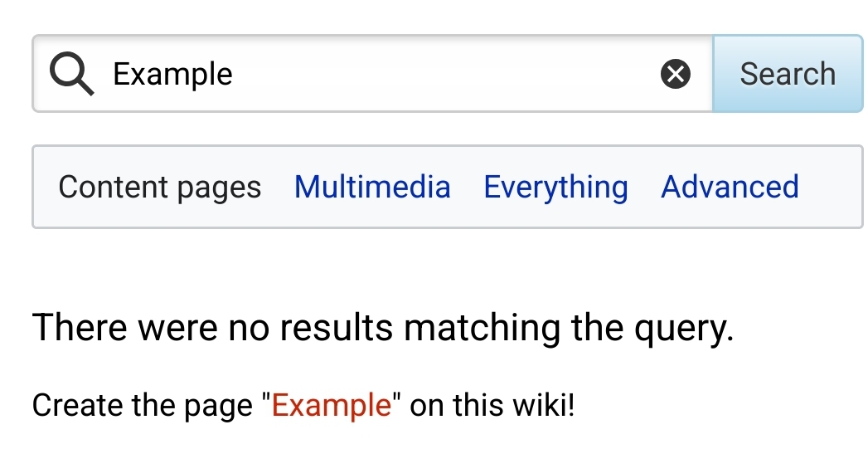Click the empty area of the search profile bar
Screen dimensions: 868x449
pyautogui.click(x=831, y=187)
